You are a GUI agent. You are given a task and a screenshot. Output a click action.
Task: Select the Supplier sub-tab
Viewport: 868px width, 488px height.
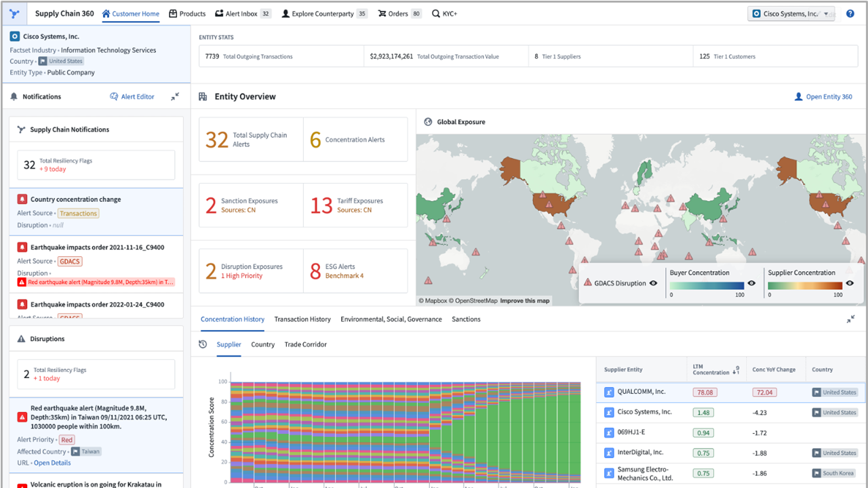[229, 344]
